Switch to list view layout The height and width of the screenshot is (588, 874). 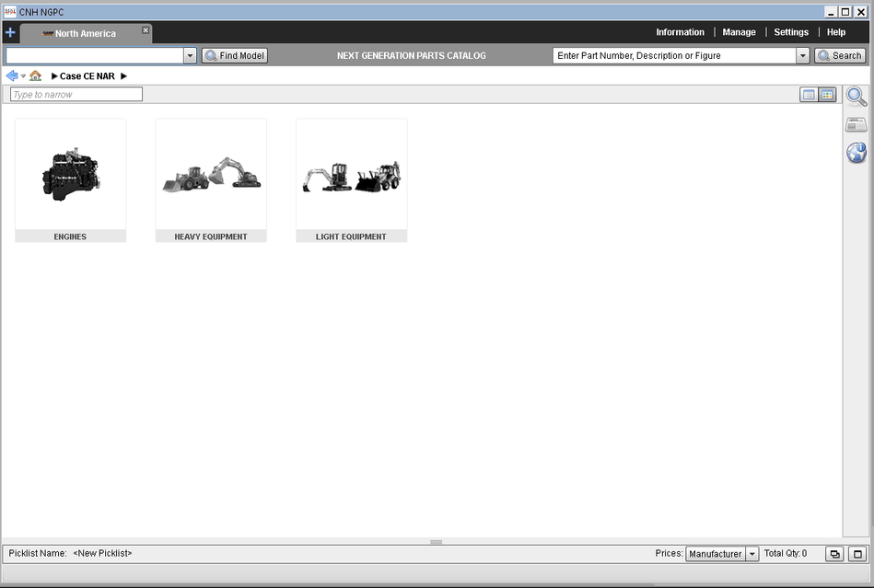pos(809,95)
